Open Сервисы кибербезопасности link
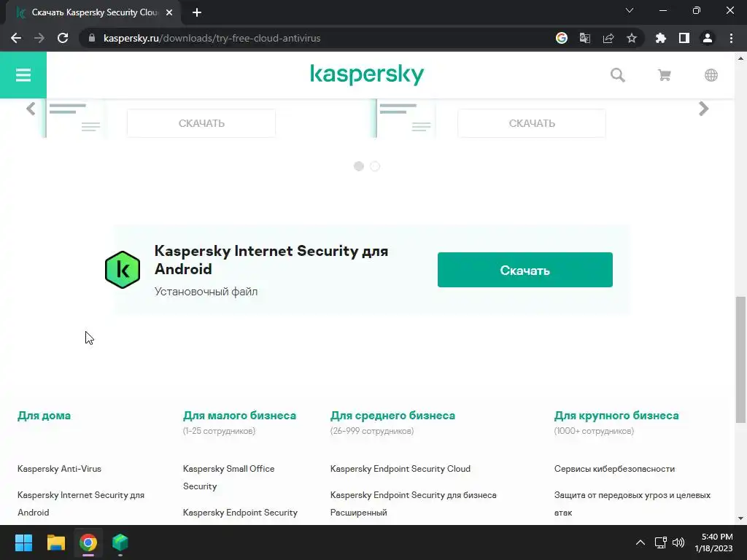The width and height of the screenshot is (747, 560). tap(614, 469)
